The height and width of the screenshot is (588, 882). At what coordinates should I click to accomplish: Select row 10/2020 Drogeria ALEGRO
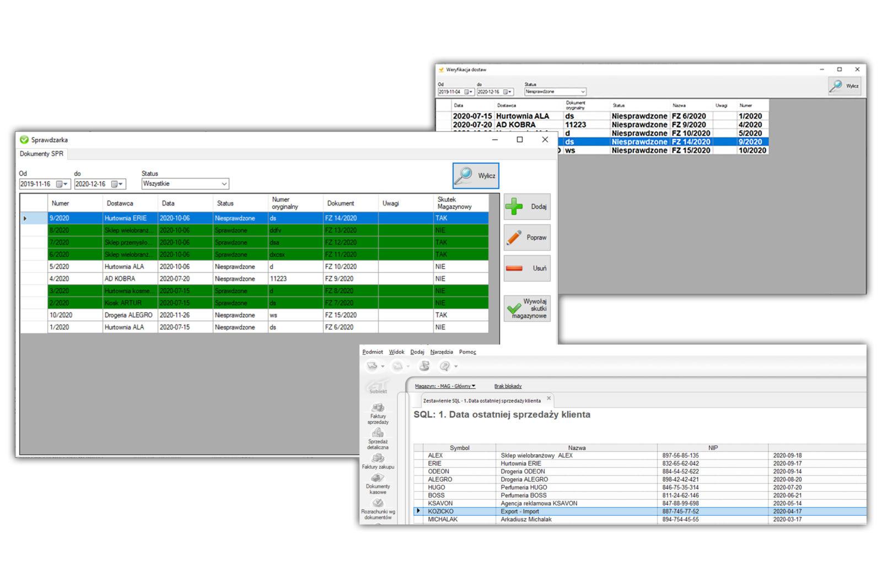click(x=254, y=315)
